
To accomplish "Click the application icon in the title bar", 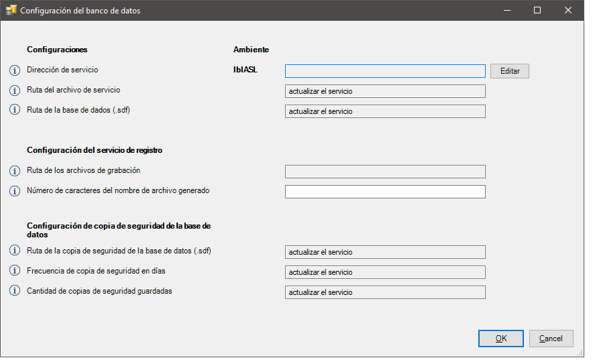I will click(11, 10).
